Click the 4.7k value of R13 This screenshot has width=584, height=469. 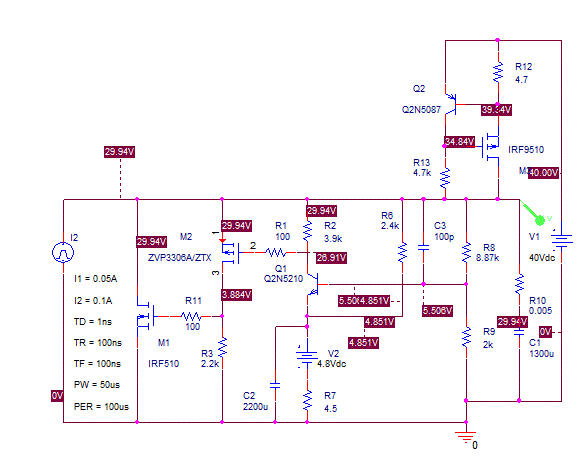point(422,173)
